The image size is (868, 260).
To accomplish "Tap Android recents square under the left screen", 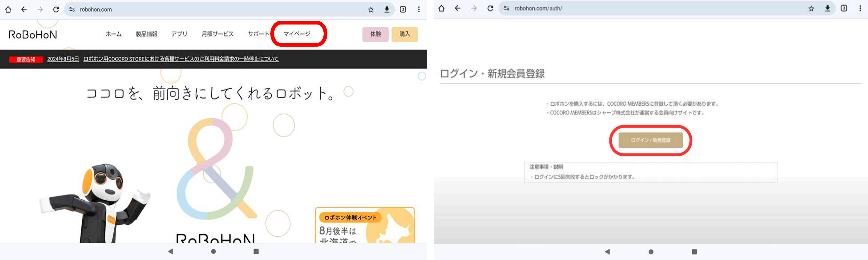I will [x=256, y=251].
